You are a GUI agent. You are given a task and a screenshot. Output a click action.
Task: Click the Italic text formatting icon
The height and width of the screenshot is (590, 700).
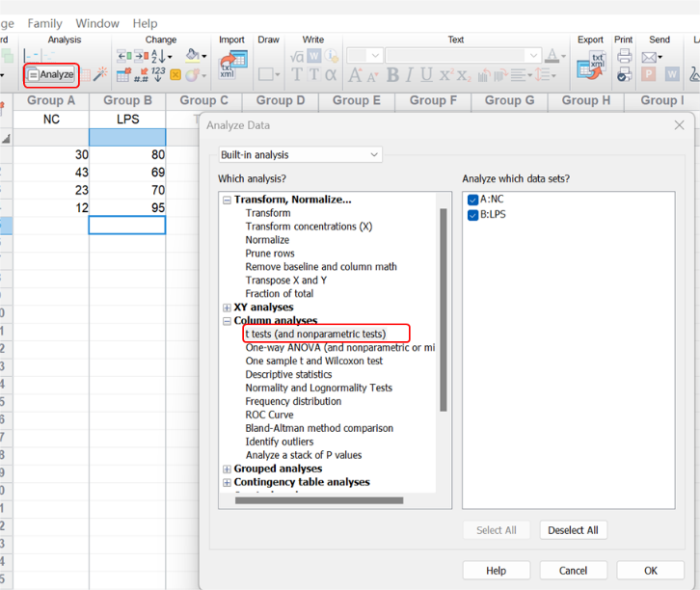(410, 75)
